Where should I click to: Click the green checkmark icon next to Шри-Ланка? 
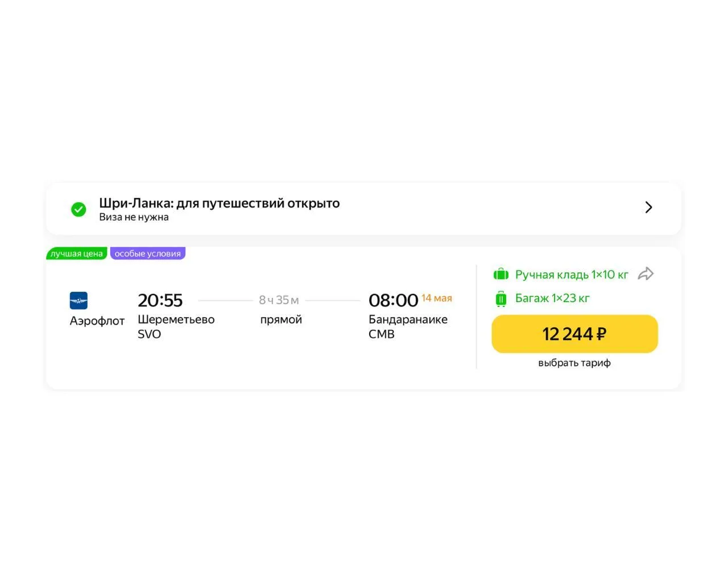[78, 209]
